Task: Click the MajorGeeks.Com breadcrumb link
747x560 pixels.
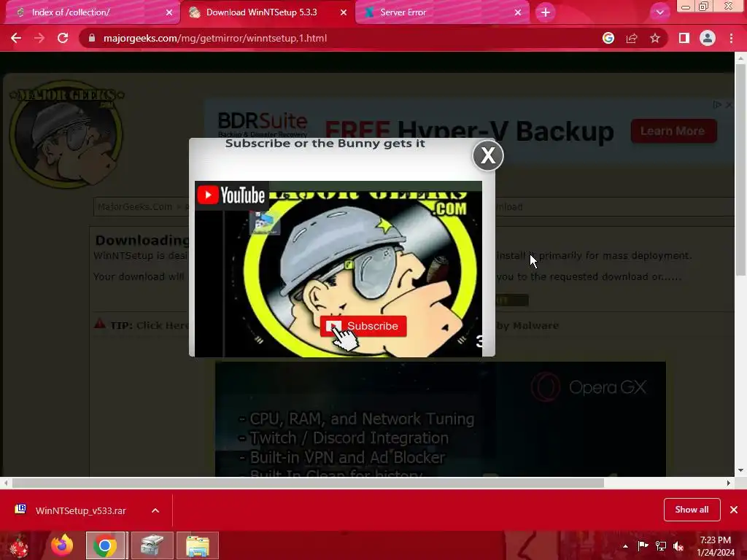Action: point(135,206)
